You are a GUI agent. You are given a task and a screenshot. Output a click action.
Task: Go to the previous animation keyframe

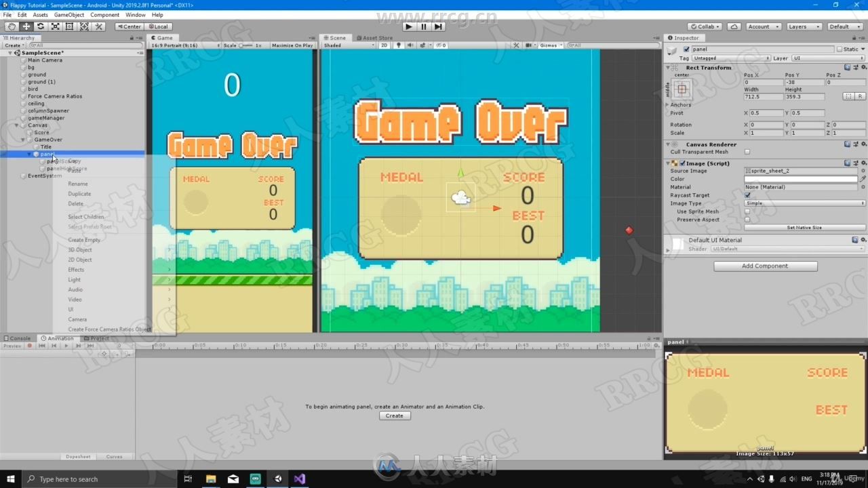tap(54, 346)
